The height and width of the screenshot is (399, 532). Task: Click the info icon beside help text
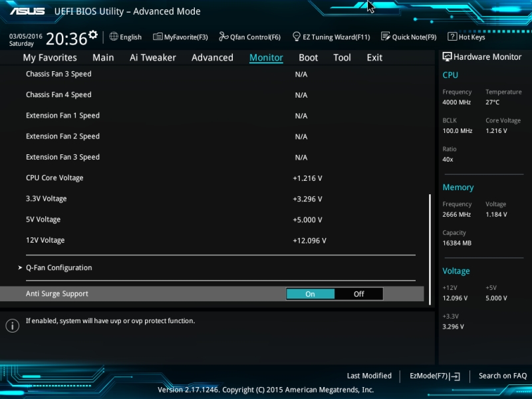(12, 326)
